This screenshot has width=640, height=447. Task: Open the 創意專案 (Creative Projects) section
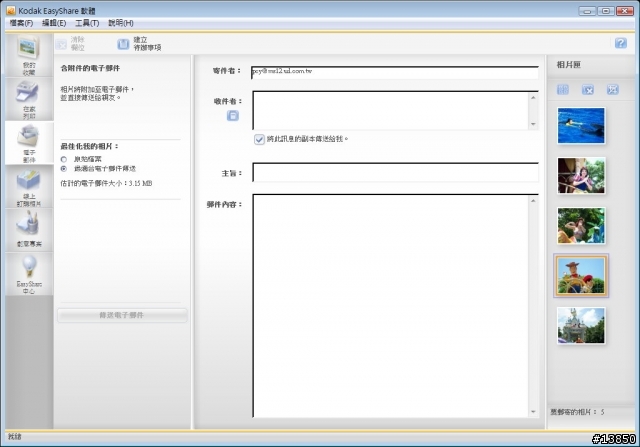[29, 230]
